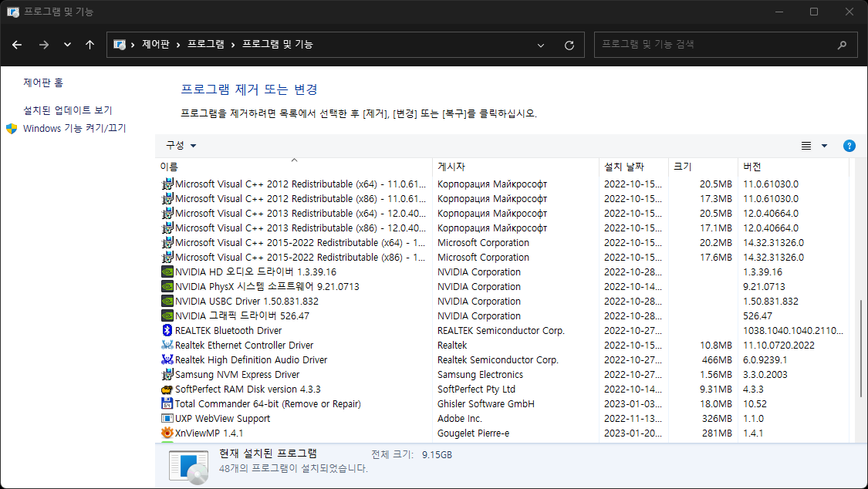The width and height of the screenshot is (868, 489).
Task: Open Windows 기능 켜기/끄기 link
Action: (75, 128)
